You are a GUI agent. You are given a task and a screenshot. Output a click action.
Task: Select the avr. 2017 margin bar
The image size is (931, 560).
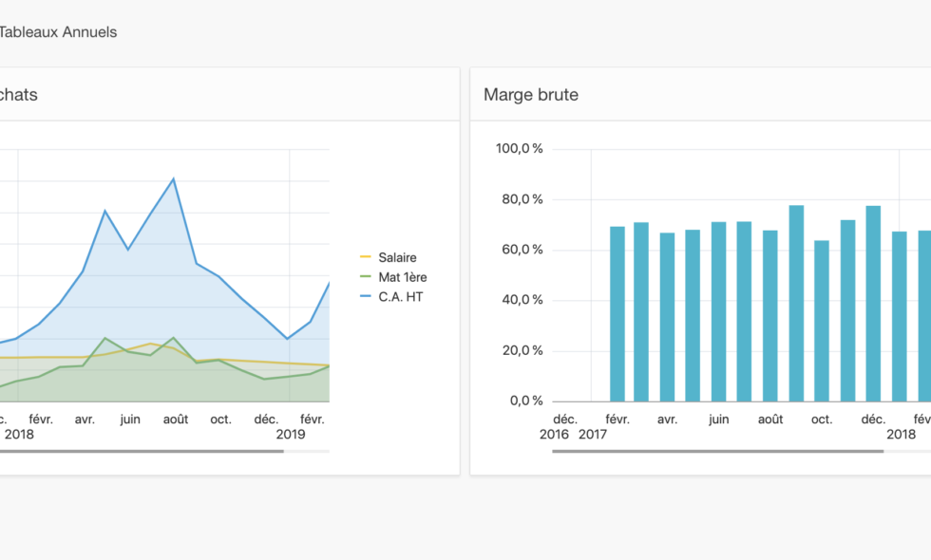[667, 316]
